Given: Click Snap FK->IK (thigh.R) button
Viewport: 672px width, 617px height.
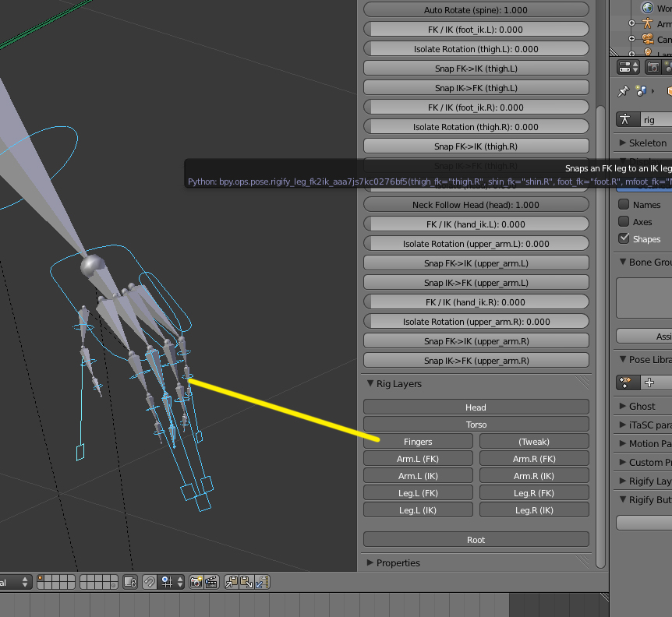Looking at the screenshot, I should 476,146.
